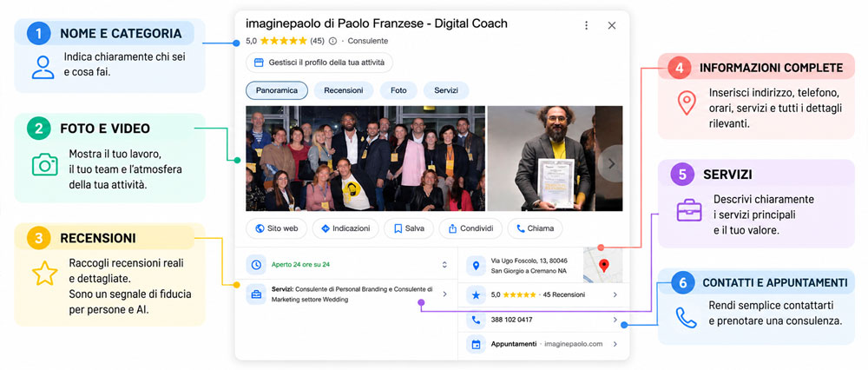This screenshot has width=868, height=370.
Task: Share the profile with Condividi
Action: pos(470,228)
